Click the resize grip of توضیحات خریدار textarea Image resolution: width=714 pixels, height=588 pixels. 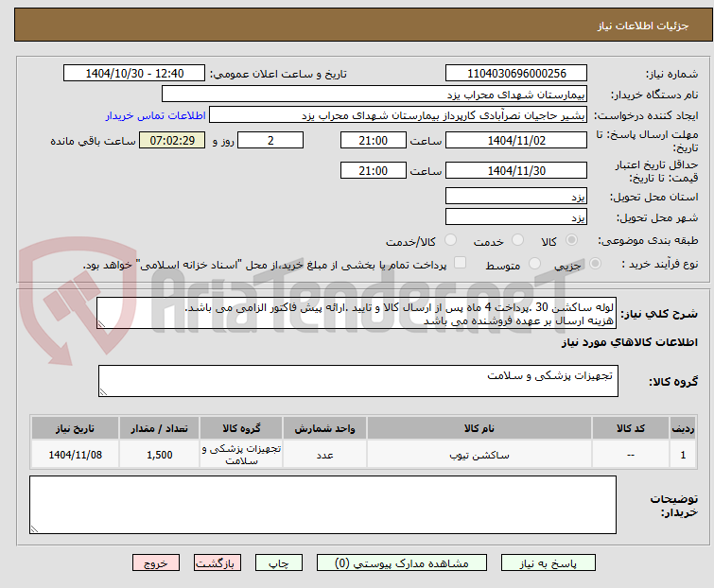click(x=34, y=528)
